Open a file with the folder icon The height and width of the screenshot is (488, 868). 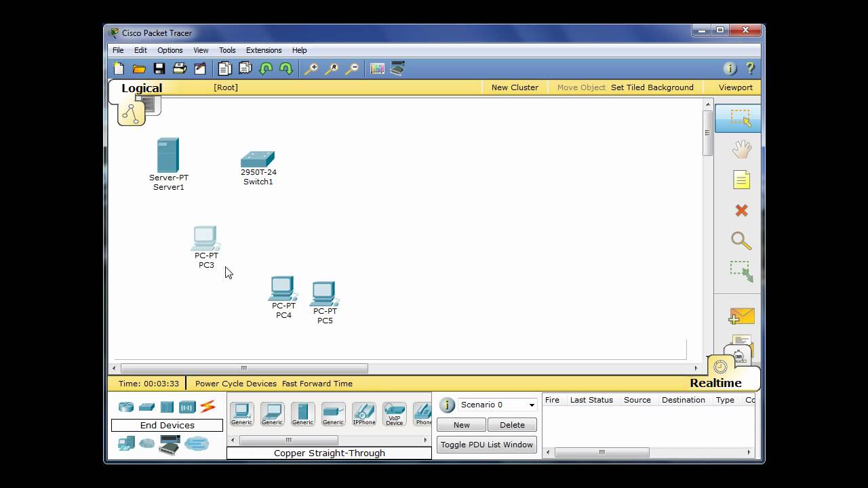coord(139,68)
